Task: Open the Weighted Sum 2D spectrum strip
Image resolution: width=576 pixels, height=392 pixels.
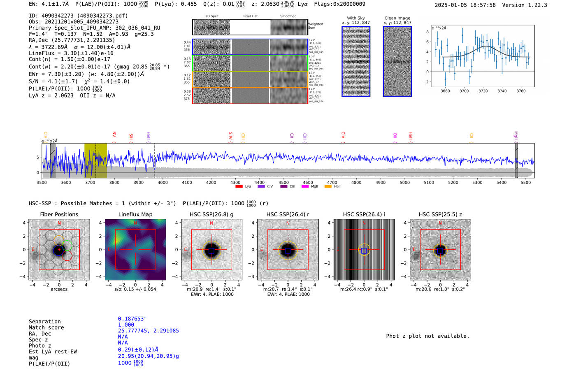Action: [x=250, y=27]
